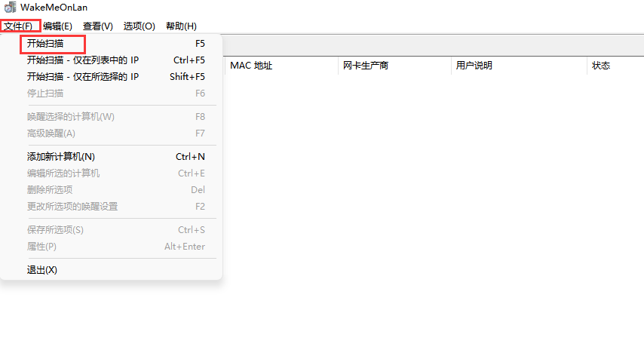This screenshot has height=356, width=644.
Task: Open the 编辑(E) menu
Action: (x=57, y=26)
